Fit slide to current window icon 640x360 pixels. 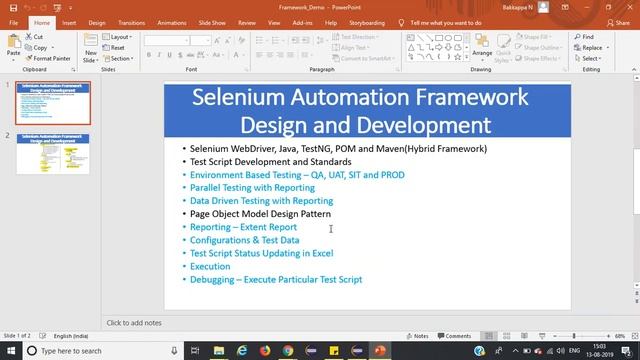point(635,336)
